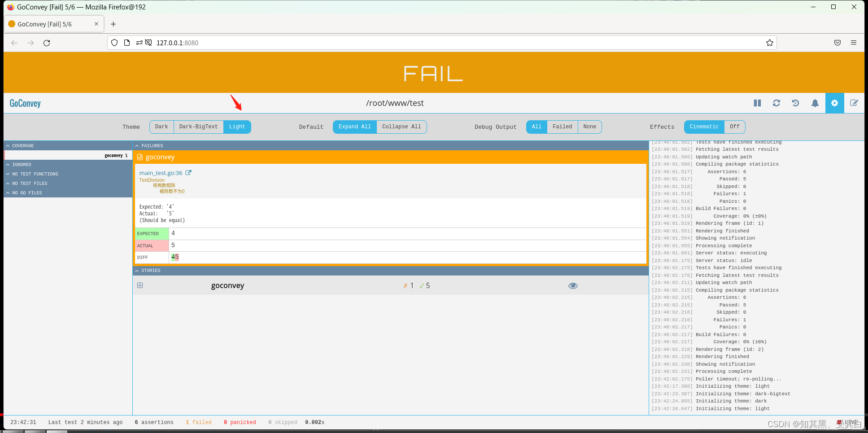Click the browser forward arrow

pyautogui.click(x=31, y=43)
